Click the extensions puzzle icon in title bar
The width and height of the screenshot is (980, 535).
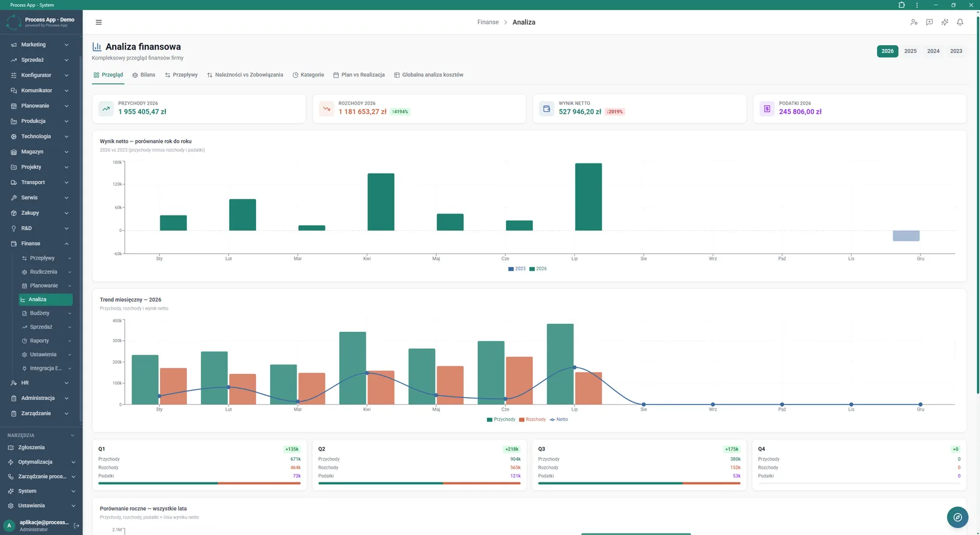pyautogui.click(x=902, y=5)
